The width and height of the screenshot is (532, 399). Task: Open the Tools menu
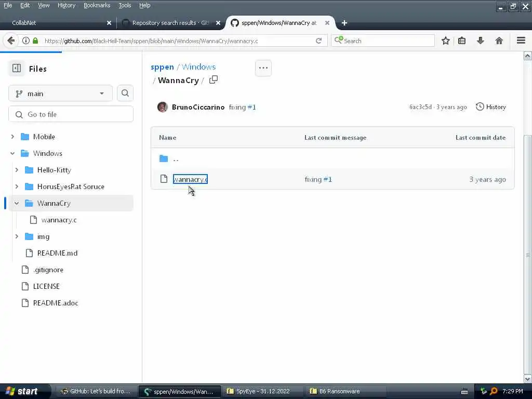coord(125,5)
